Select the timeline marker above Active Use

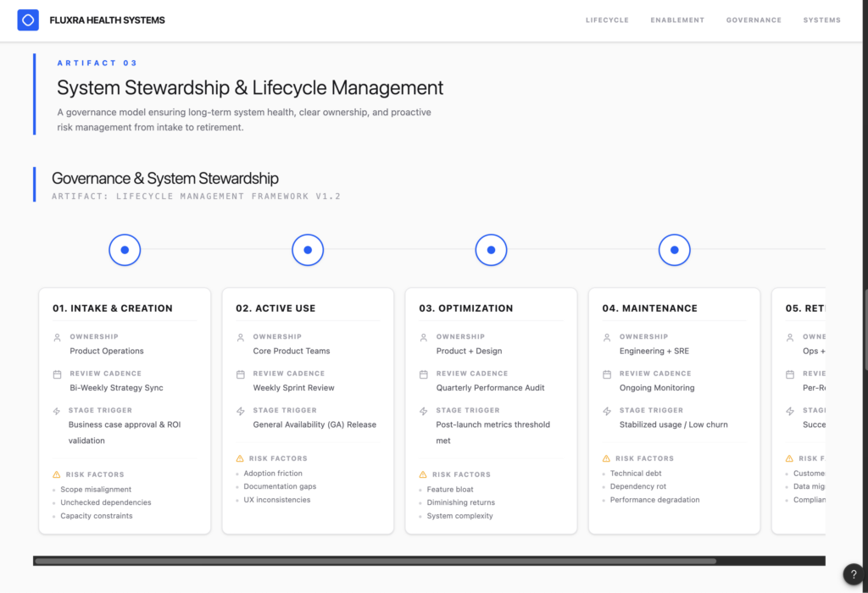coord(308,250)
